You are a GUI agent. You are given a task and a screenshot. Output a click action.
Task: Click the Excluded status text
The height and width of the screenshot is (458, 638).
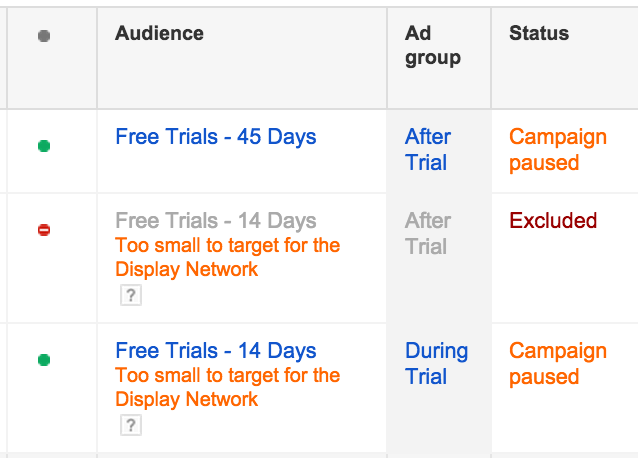tap(553, 221)
